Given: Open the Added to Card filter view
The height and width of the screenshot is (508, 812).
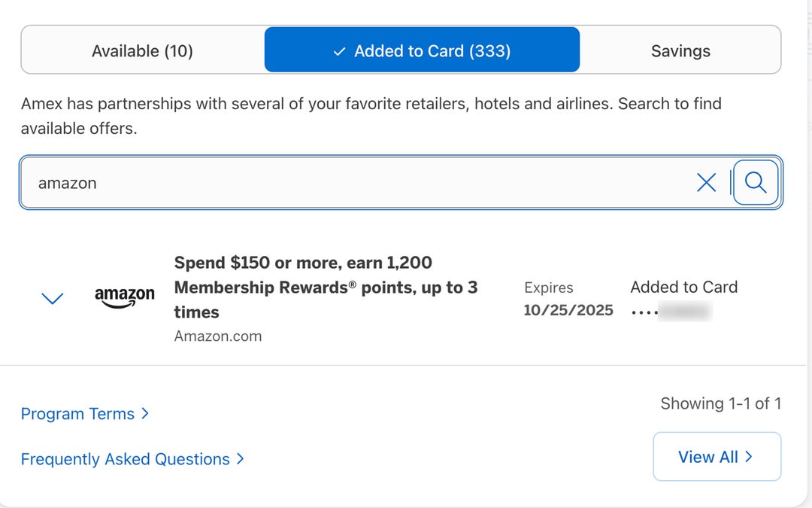Looking at the screenshot, I should pyautogui.click(x=422, y=50).
